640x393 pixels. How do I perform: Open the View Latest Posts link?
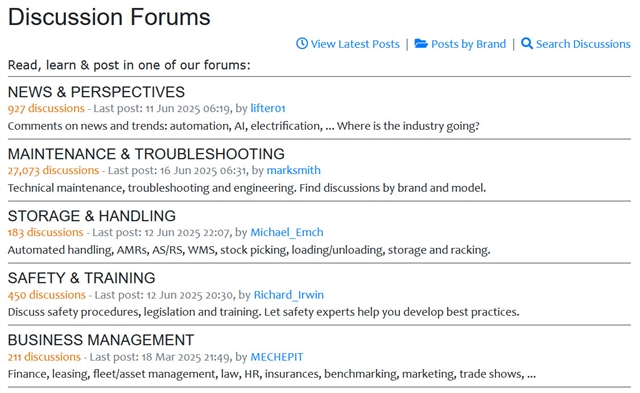[355, 44]
